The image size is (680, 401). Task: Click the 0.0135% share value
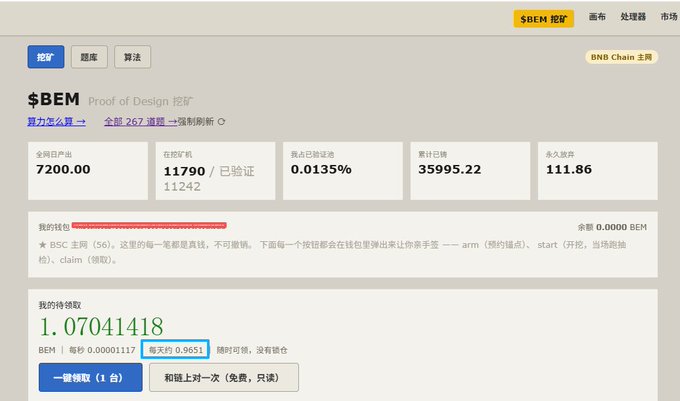[x=321, y=169]
